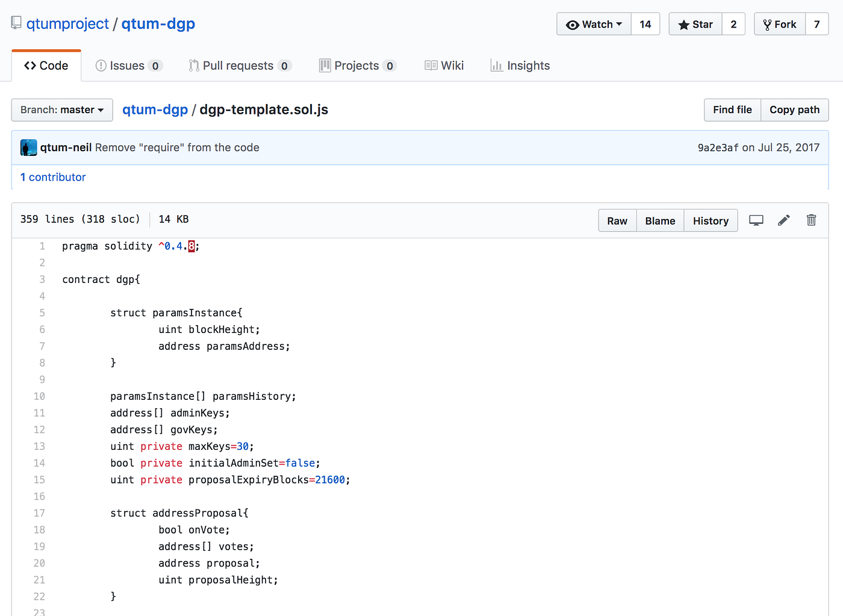Navigate to qtum-dgp in the file path
Viewport: 843px width, 616px height.
155,110
